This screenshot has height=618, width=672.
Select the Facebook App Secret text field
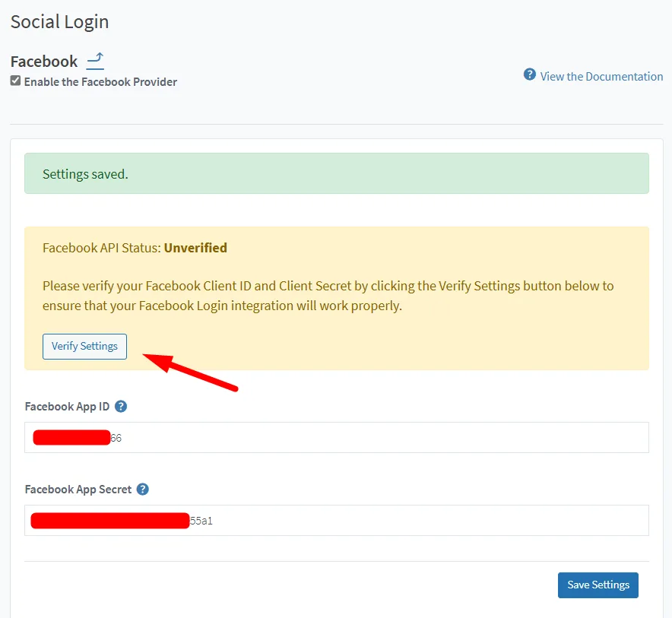pyautogui.click(x=336, y=520)
